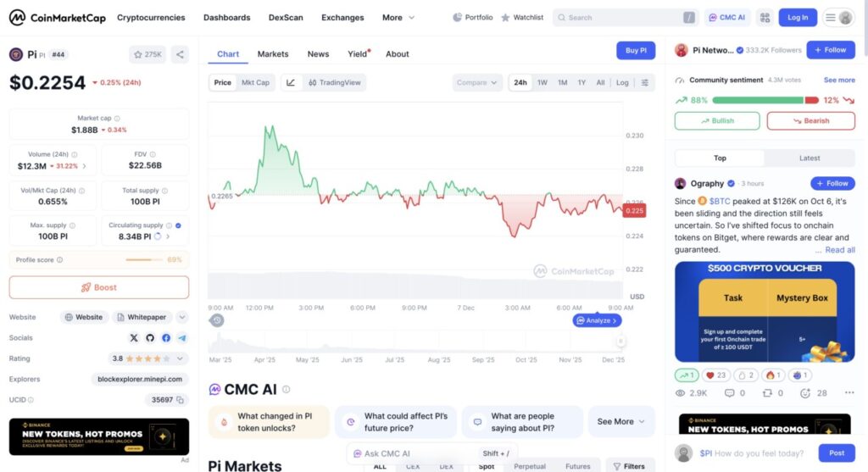Switch to line chart type icon
This screenshot has width=868, height=472.
pos(291,83)
